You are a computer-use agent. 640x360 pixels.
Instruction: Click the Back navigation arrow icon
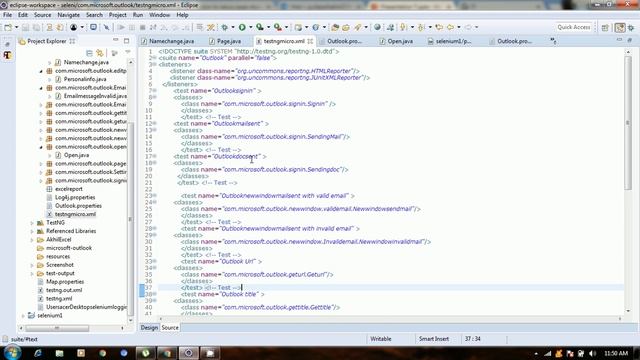450,27
